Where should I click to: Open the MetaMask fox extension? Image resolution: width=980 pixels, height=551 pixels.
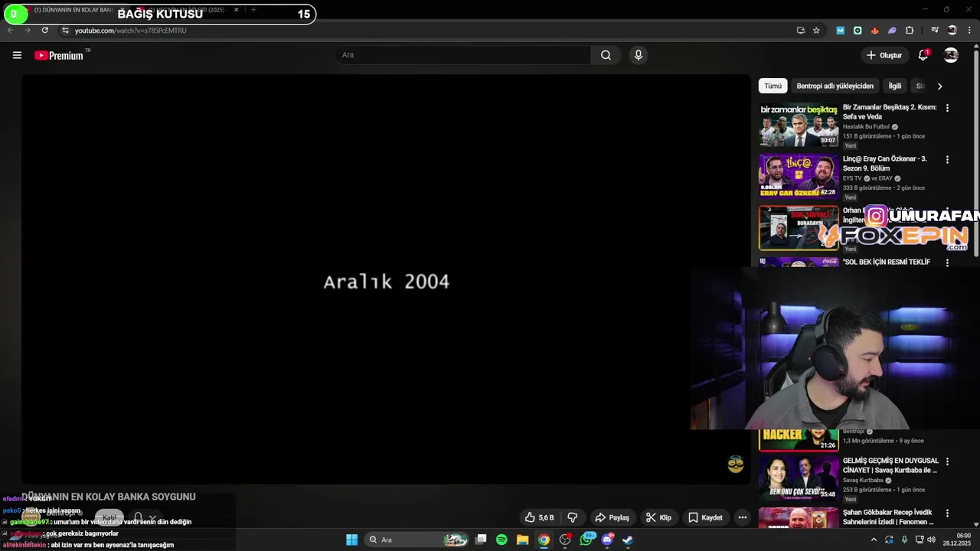pos(875,31)
